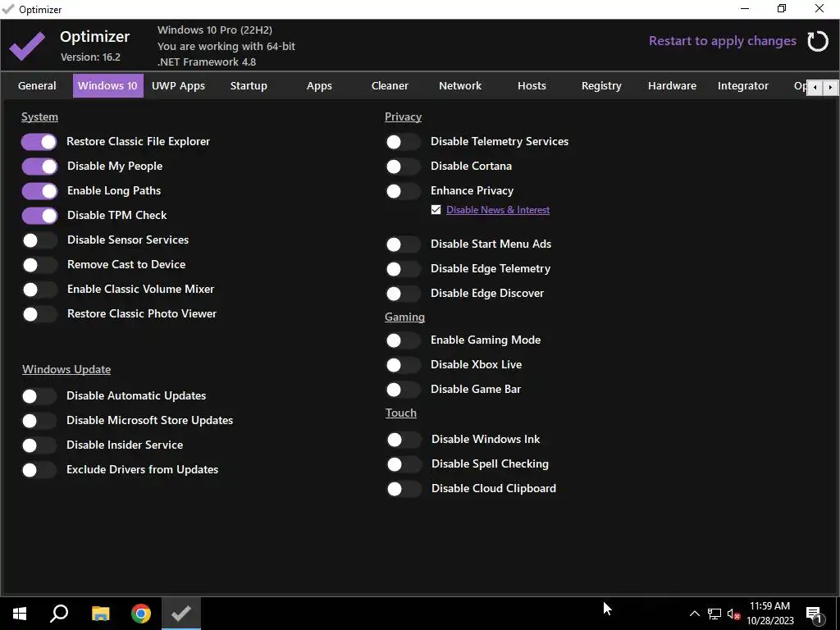The image size is (840, 630).
Task: Click the .NET Framework 4.8 text
Action: point(207,62)
